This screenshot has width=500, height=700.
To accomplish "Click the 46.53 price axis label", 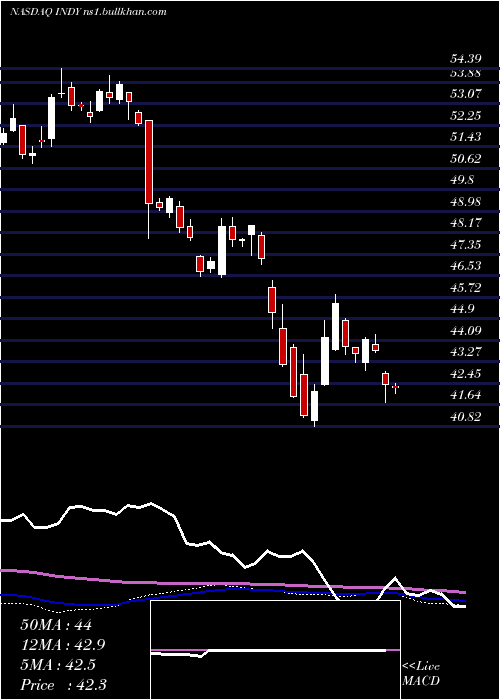I will point(465,266).
